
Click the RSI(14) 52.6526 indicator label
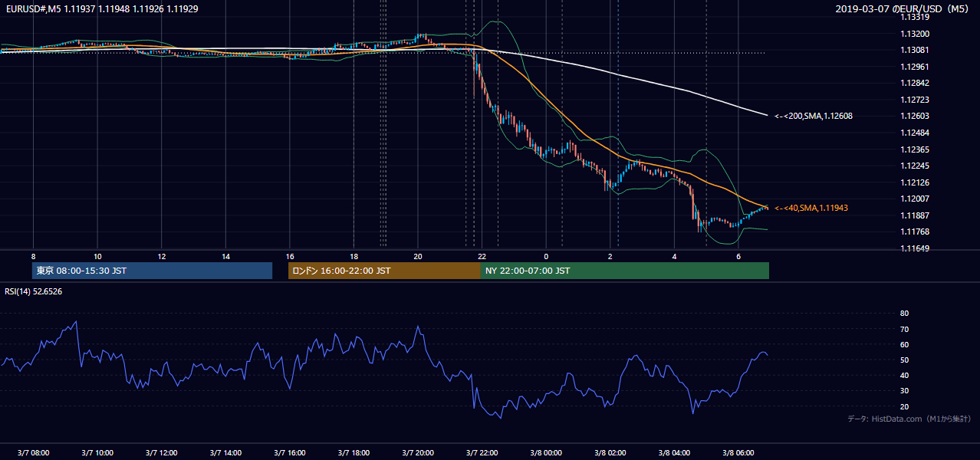(33, 291)
